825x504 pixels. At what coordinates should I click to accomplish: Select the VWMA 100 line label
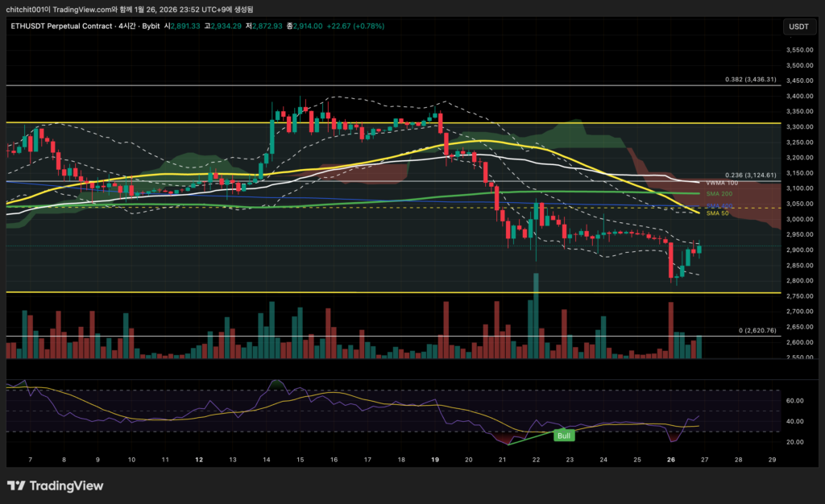pyautogui.click(x=721, y=183)
